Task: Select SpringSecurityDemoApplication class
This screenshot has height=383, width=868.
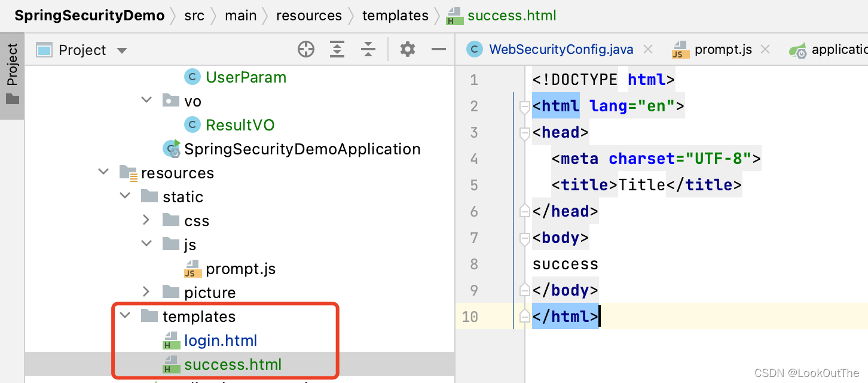Action: (x=302, y=149)
